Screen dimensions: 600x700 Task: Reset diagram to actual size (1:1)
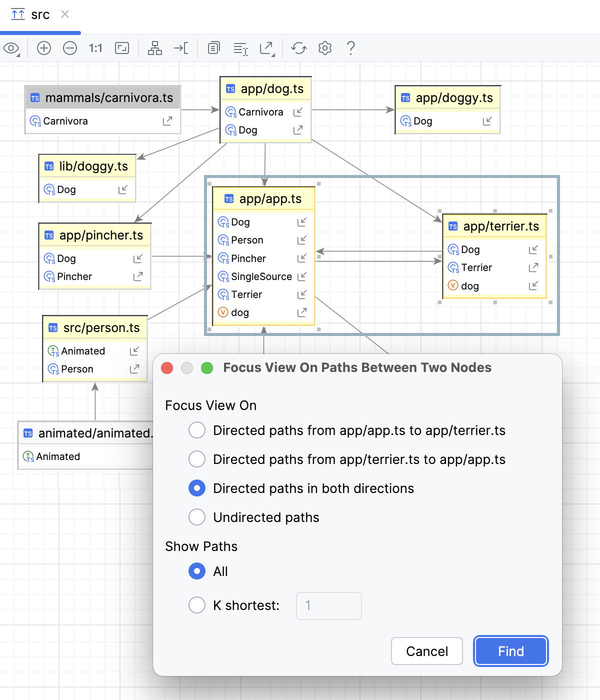click(x=95, y=48)
